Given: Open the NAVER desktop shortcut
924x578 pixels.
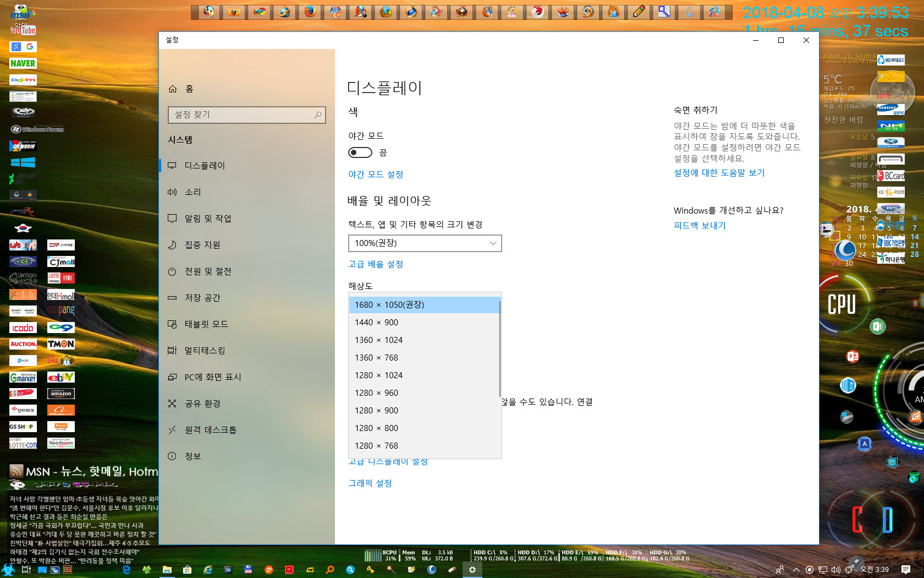Looking at the screenshot, I should point(23,63).
